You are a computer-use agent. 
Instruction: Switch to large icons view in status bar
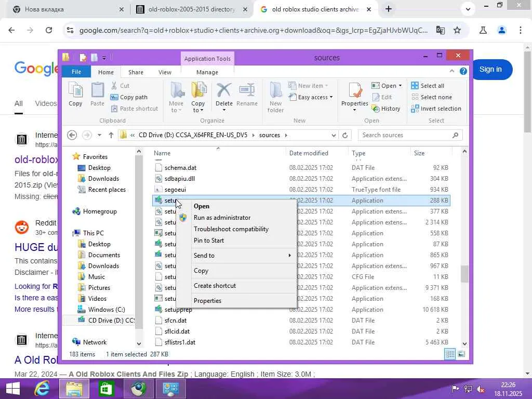pyautogui.click(x=461, y=354)
